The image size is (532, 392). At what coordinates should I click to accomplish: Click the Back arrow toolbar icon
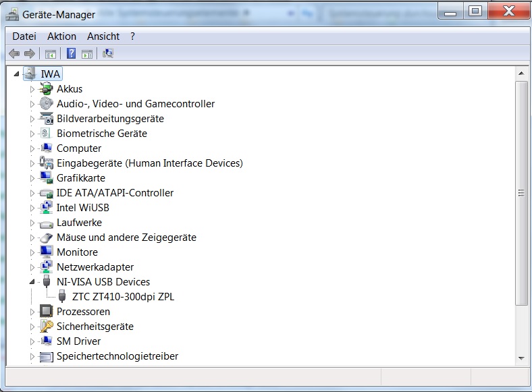14,53
